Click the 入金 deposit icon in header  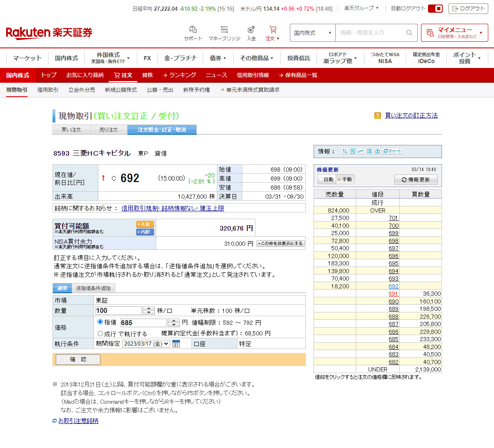(x=251, y=33)
